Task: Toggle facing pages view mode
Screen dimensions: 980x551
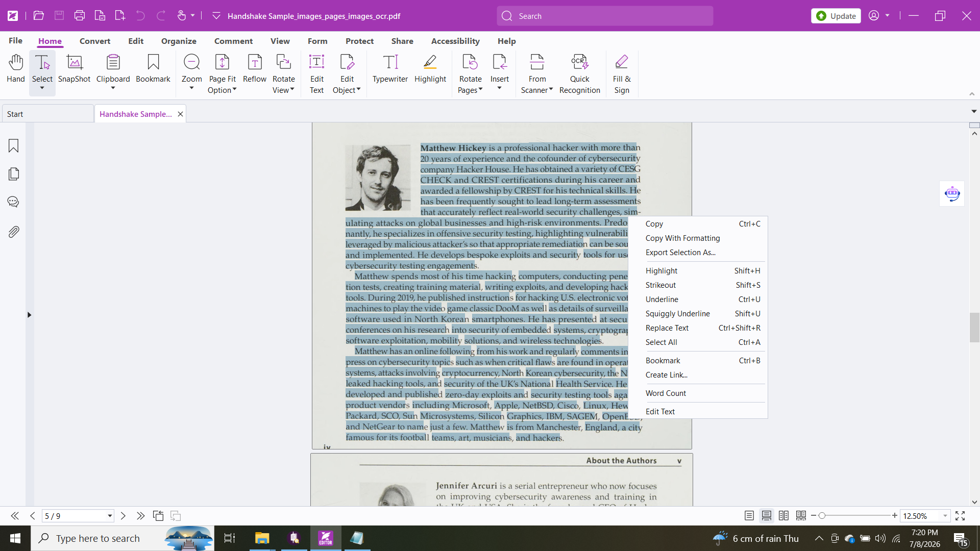Action: (x=784, y=516)
